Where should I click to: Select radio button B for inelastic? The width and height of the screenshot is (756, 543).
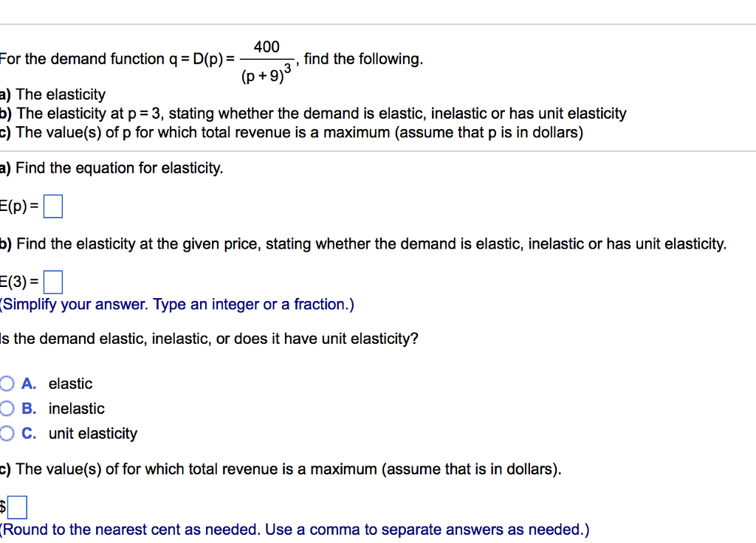coord(7,408)
